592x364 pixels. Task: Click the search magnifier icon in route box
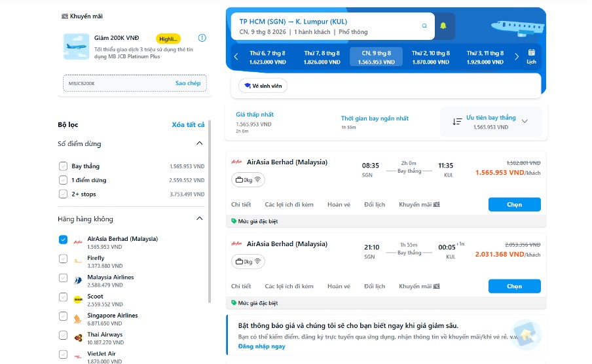click(424, 26)
